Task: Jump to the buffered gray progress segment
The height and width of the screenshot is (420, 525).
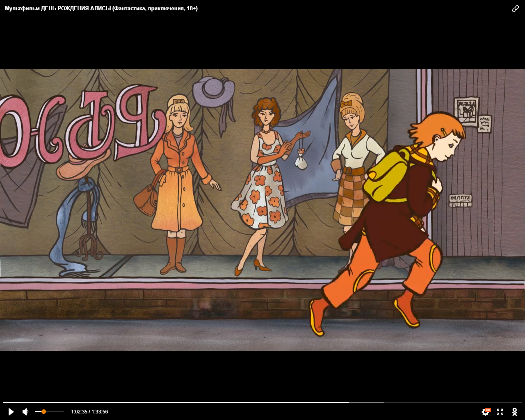Action: (x=366, y=402)
